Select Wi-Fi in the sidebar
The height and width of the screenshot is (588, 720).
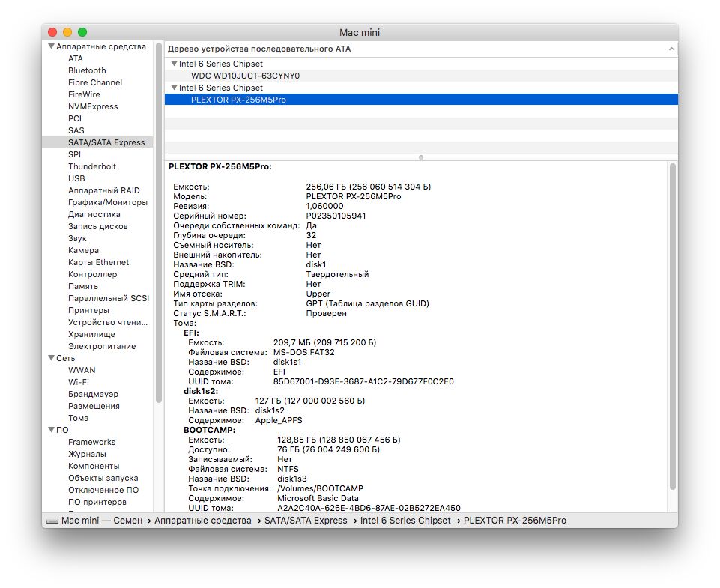pos(79,382)
